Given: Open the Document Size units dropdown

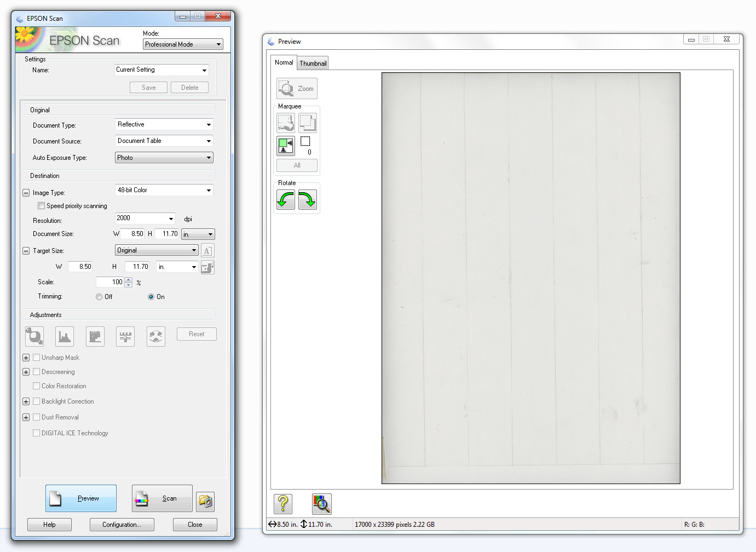Looking at the screenshot, I should 198,234.
